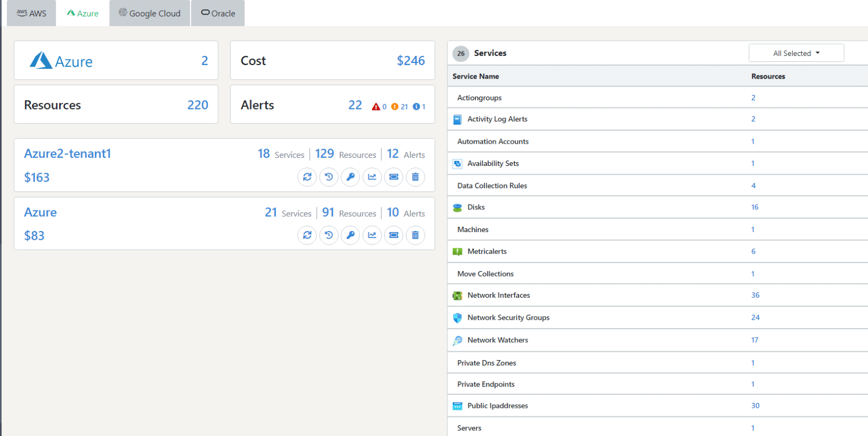Screen dimensions: 868x436
Task: Sort by the Resources column header
Action: click(x=768, y=76)
